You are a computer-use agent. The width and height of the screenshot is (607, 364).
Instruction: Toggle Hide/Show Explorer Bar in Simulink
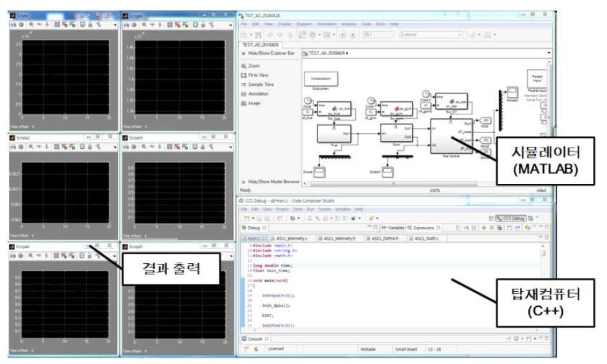point(268,53)
